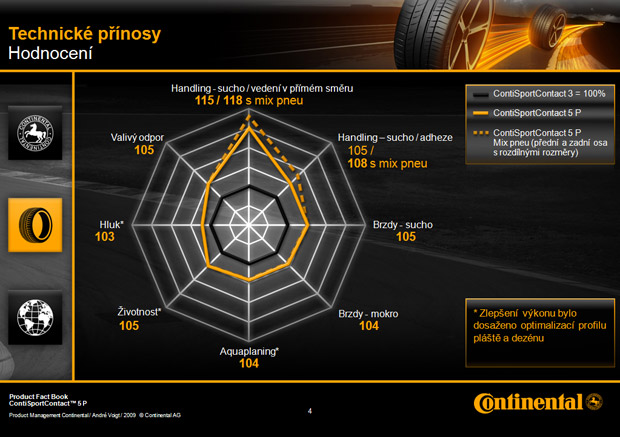Click the 'Aquaplaning*' label
620x437 pixels.
point(249,351)
